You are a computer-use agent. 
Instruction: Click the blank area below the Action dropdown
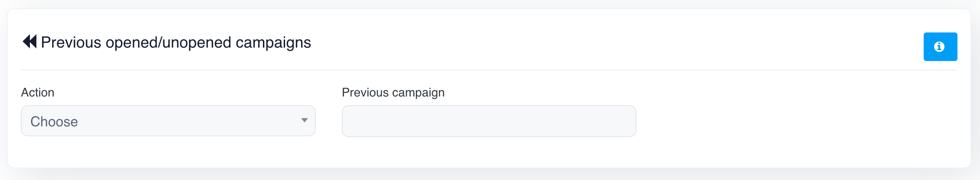[x=168, y=152]
